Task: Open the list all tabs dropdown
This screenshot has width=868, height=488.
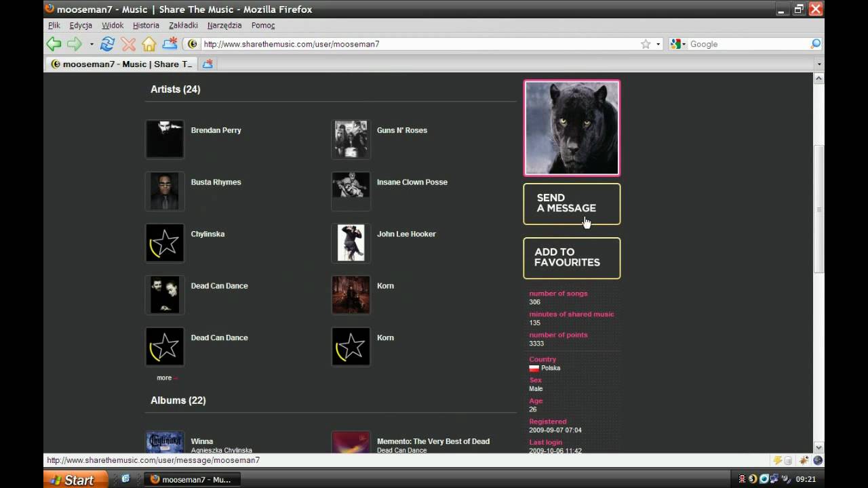Action: pyautogui.click(x=818, y=64)
